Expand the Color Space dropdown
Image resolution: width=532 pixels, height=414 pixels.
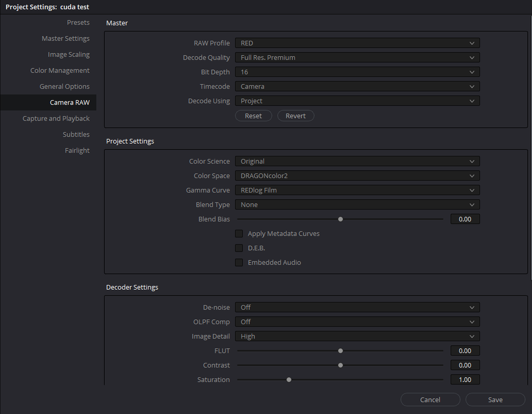357,176
